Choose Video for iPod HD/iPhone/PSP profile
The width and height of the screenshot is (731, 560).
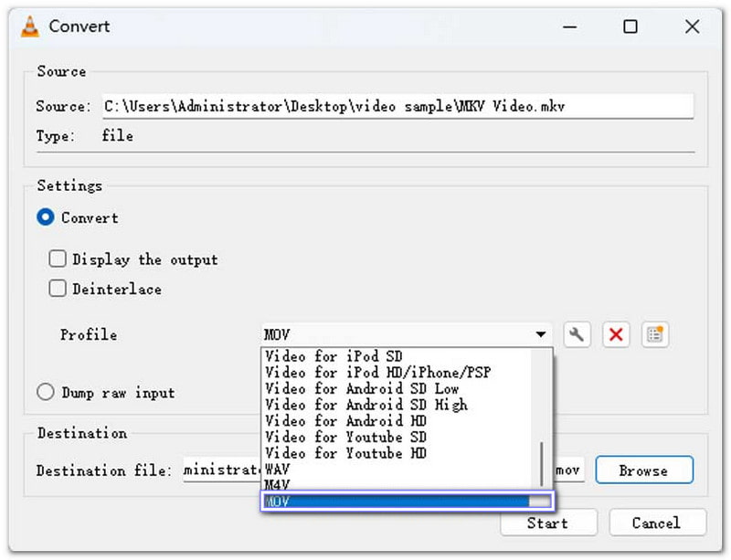[x=397, y=373]
